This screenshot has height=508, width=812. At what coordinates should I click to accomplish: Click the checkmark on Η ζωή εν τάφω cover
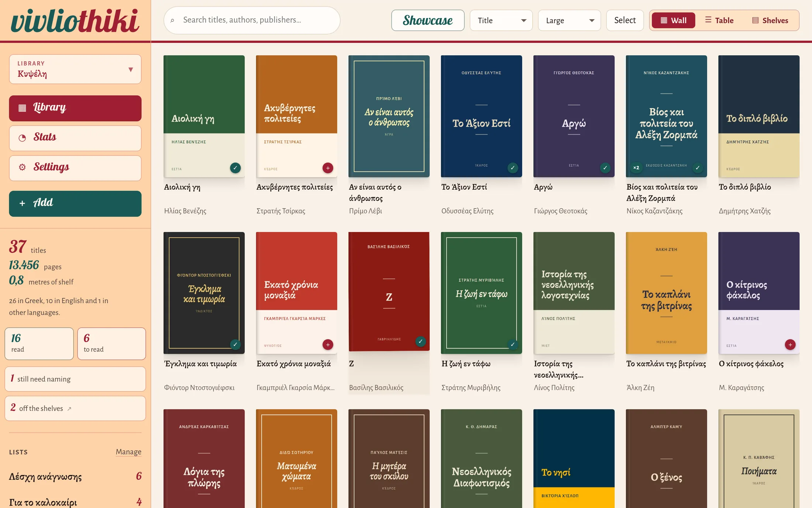513,344
